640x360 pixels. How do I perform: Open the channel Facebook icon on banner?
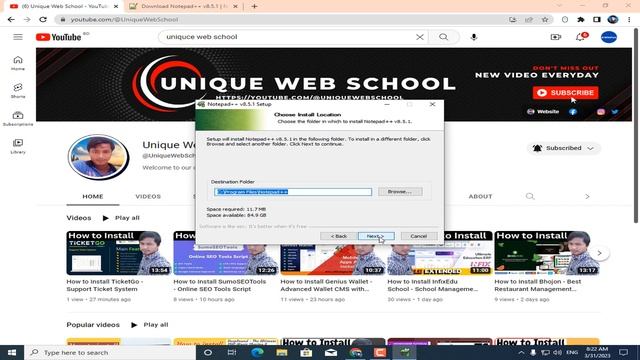573,111
